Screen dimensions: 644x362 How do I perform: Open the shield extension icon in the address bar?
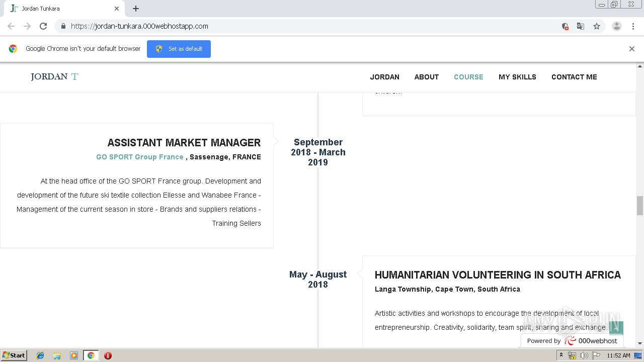(x=565, y=26)
